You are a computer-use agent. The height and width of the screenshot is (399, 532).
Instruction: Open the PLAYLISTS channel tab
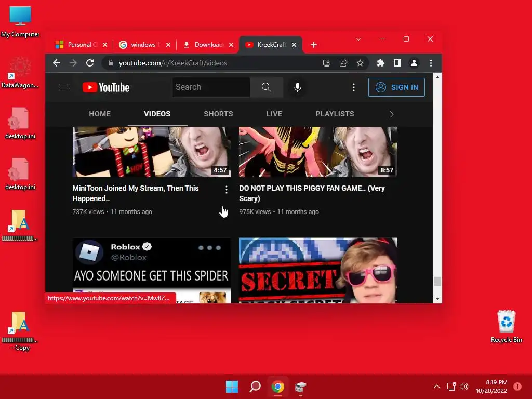[x=335, y=114]
